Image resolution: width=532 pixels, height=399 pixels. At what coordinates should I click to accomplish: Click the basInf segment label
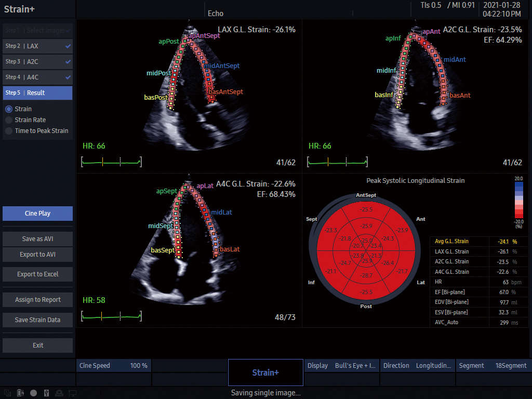(x=384, y=95)
